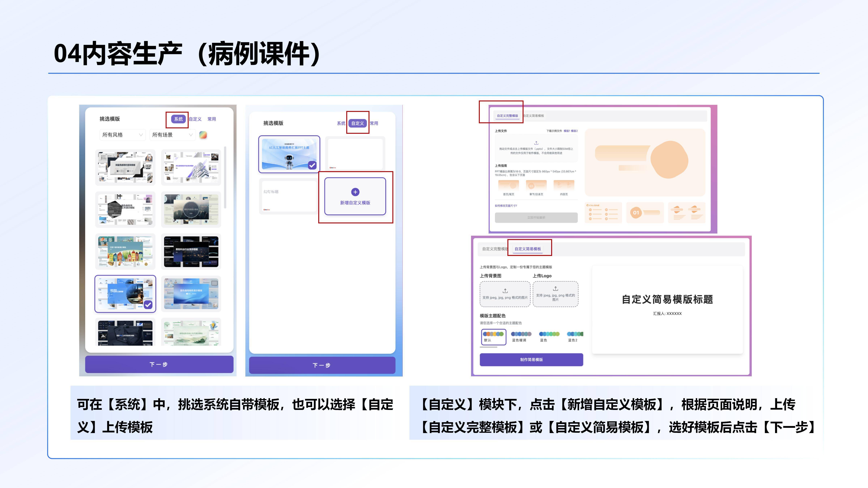Open the 所有风格 dropdown
This screenshot has height=488, width=868.
coord(122,135)
